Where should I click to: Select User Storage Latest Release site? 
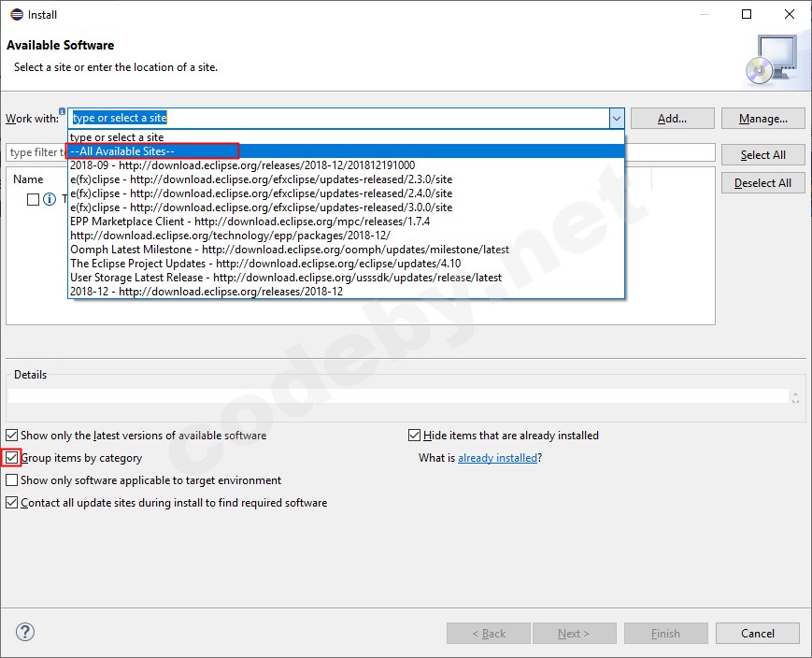(x=346, y=278)
